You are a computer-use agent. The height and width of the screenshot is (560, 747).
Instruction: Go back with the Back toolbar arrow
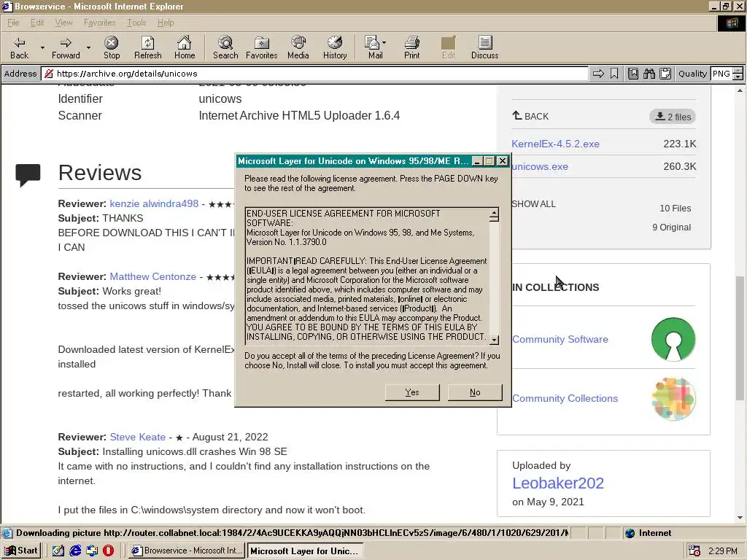(20, 47)
